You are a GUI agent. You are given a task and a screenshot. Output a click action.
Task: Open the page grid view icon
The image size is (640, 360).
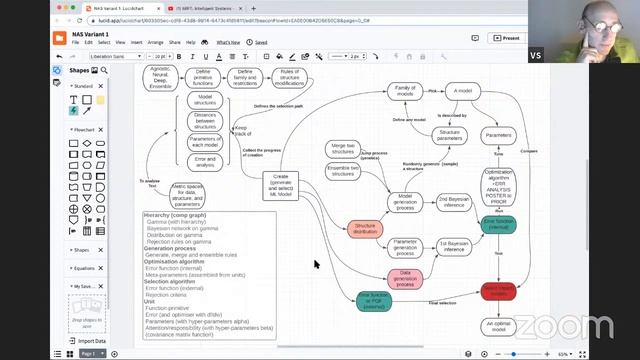pos(70,354)
